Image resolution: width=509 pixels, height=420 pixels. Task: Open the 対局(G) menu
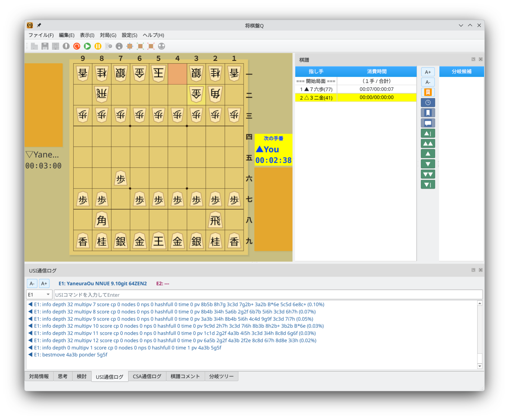108,35
